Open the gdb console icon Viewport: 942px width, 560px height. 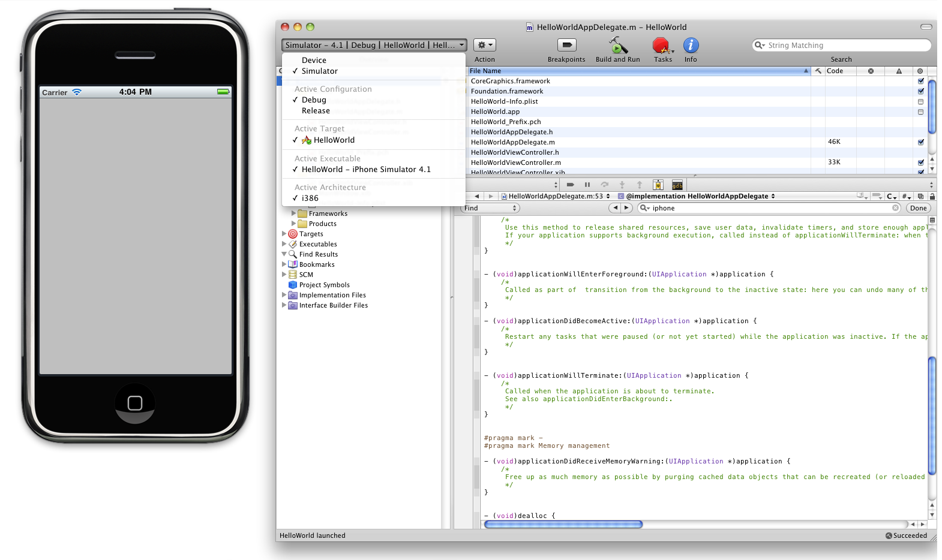(x=677, y=185)
